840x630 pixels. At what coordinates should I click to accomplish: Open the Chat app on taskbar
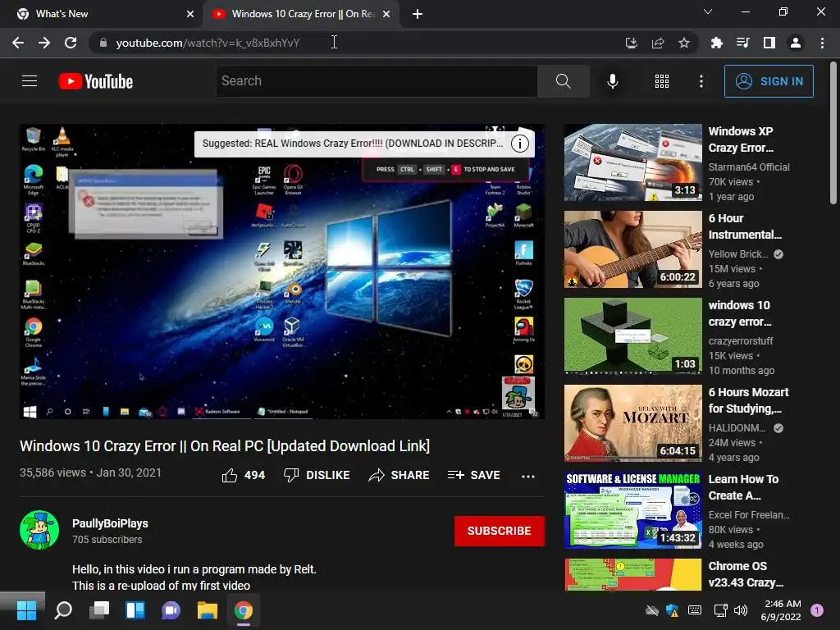171,610
